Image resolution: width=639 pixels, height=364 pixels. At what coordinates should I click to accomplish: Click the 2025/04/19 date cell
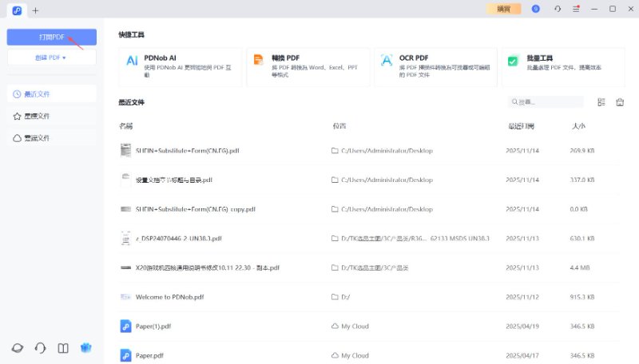point(522,326)
